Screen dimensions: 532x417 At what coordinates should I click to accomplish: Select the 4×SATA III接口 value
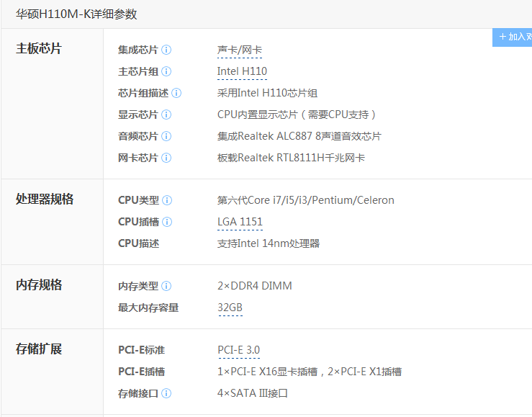[x=253, y=393]
